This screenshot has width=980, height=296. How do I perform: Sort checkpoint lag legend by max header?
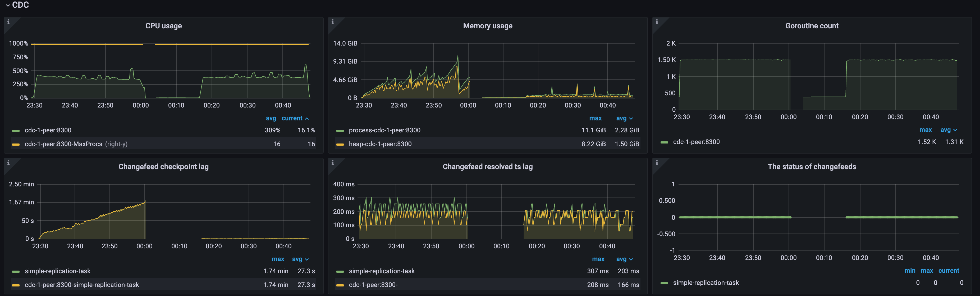[x=278, y=259]
